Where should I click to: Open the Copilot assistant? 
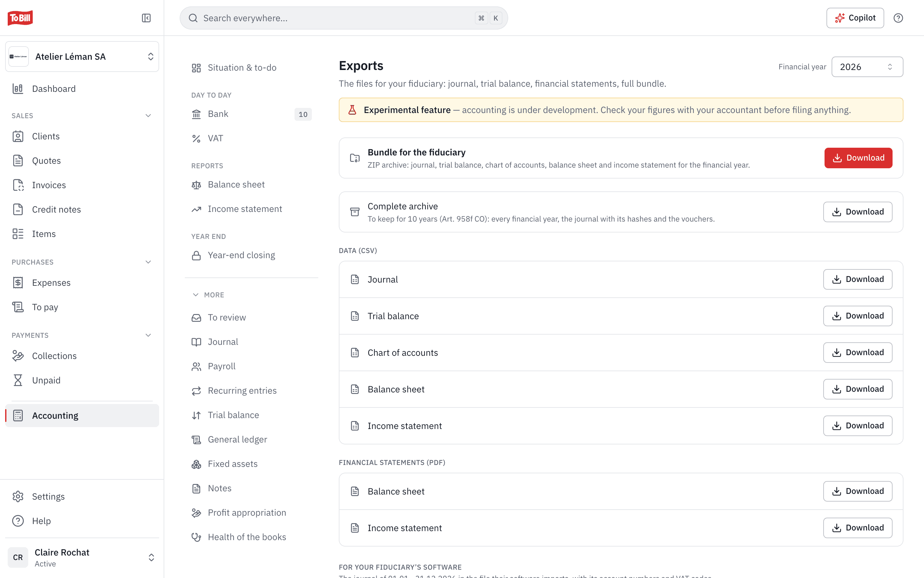click(855, 18)
